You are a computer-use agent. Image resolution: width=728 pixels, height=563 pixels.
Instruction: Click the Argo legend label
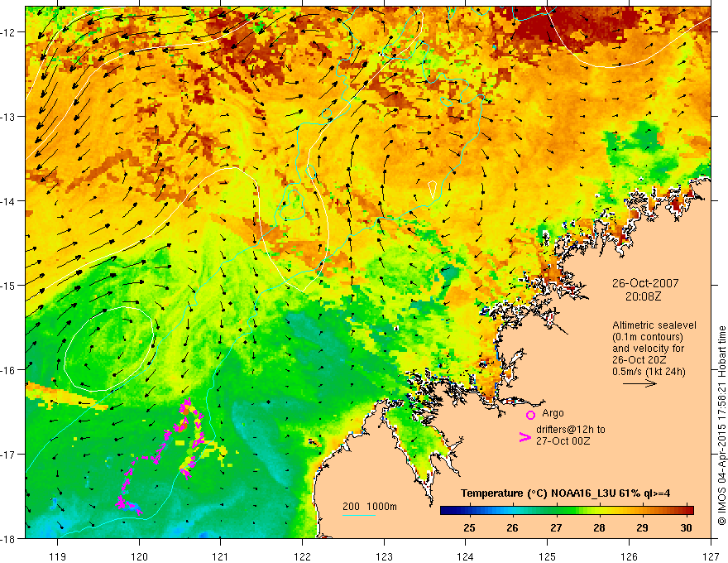coord(553,413)
